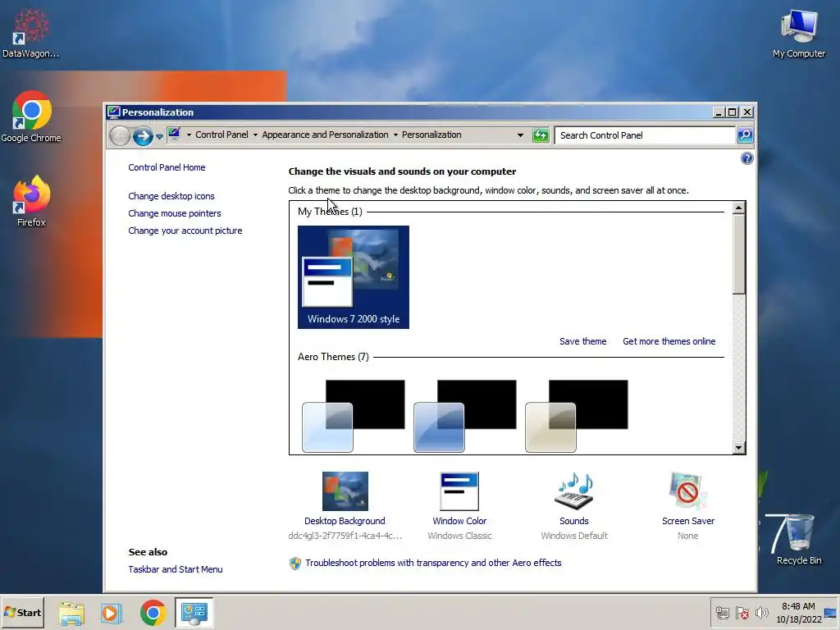
Task: Open Desktop Background settings icon
Action: tap(345, 491)
